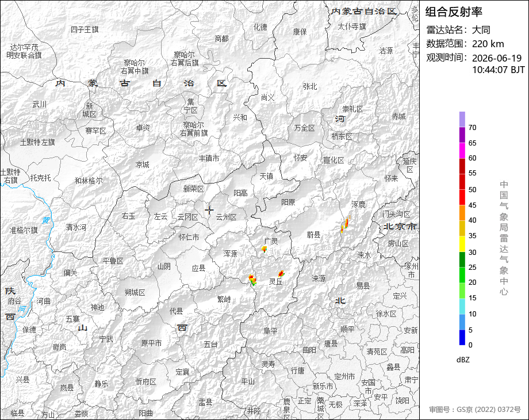
Task: Click the "平鲁区" map label
Action: point(113,261)
